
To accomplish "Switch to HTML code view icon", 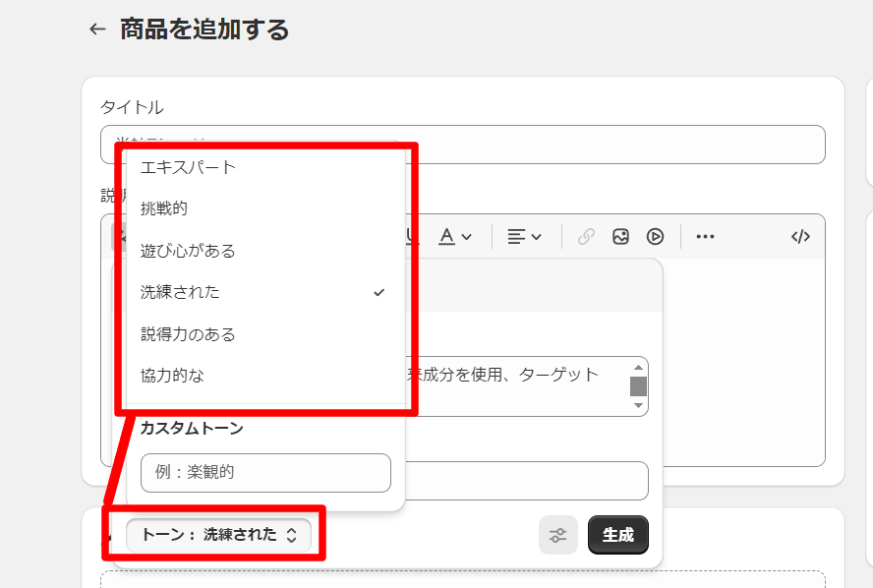I will pos(800,236).
